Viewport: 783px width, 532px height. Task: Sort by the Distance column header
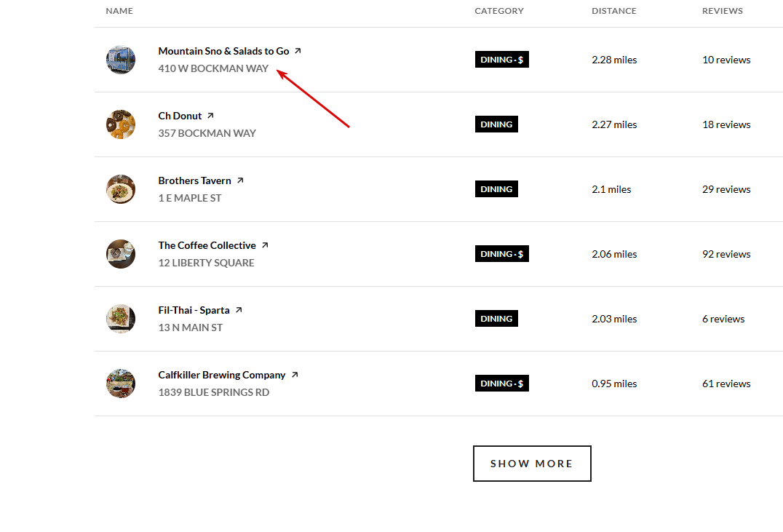coord(613,11)
